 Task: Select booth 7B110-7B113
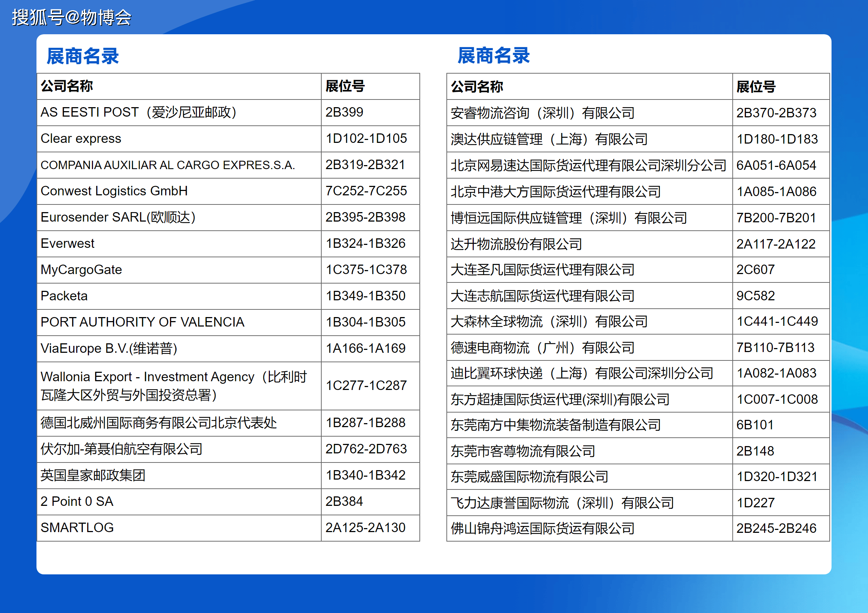tap(775, 347)
